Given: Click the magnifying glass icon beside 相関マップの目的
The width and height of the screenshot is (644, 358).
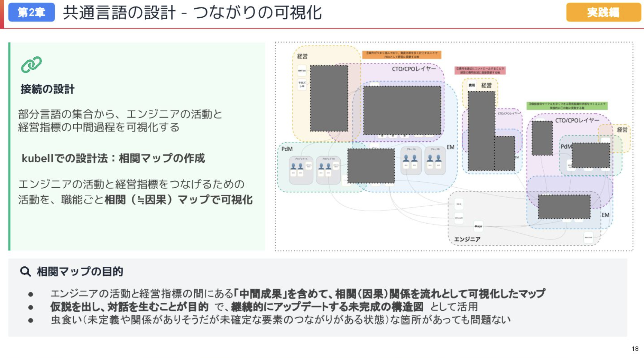Looking at the screenshot, I should [25, 272].
